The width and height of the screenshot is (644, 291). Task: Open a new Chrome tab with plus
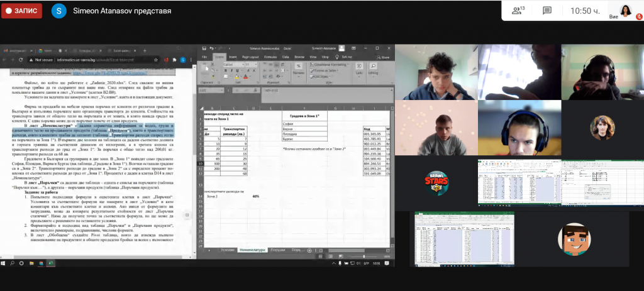click(x=145, y=50)
